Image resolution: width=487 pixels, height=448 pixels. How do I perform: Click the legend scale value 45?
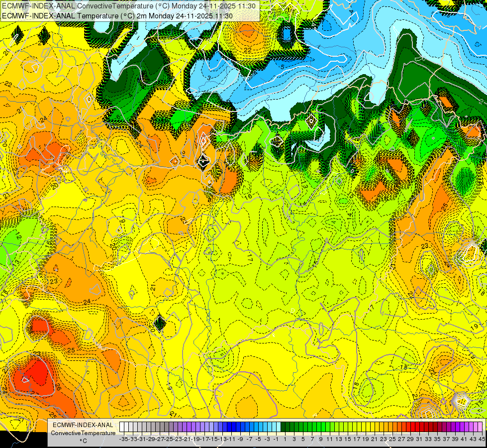(x=482, y=439)
